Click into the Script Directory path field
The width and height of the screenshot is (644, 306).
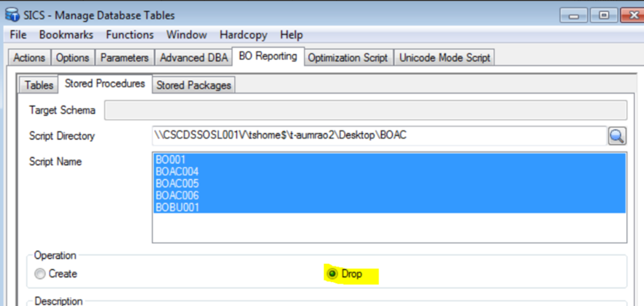coord(379,136)
